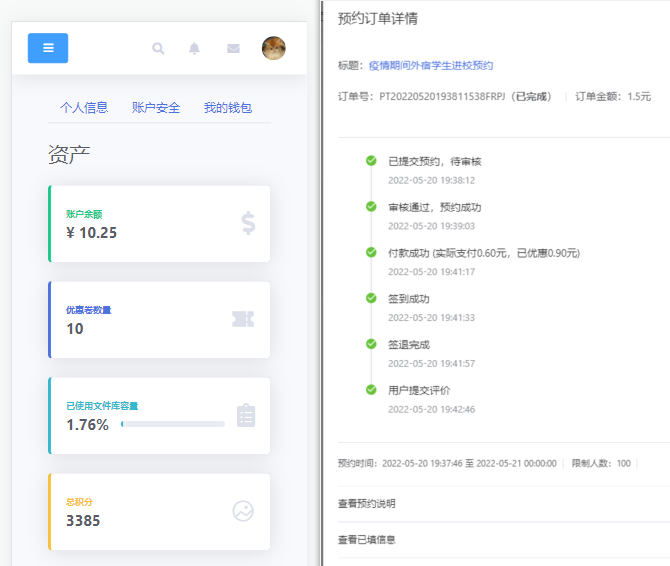Open the 疫情期间外宿学生进校预约 title link

431,65
